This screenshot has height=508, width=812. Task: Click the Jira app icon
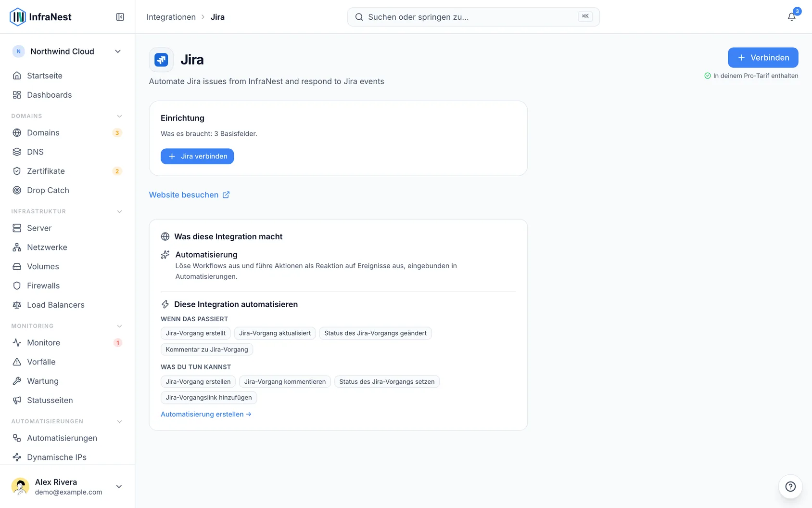(x=161, y=60)
